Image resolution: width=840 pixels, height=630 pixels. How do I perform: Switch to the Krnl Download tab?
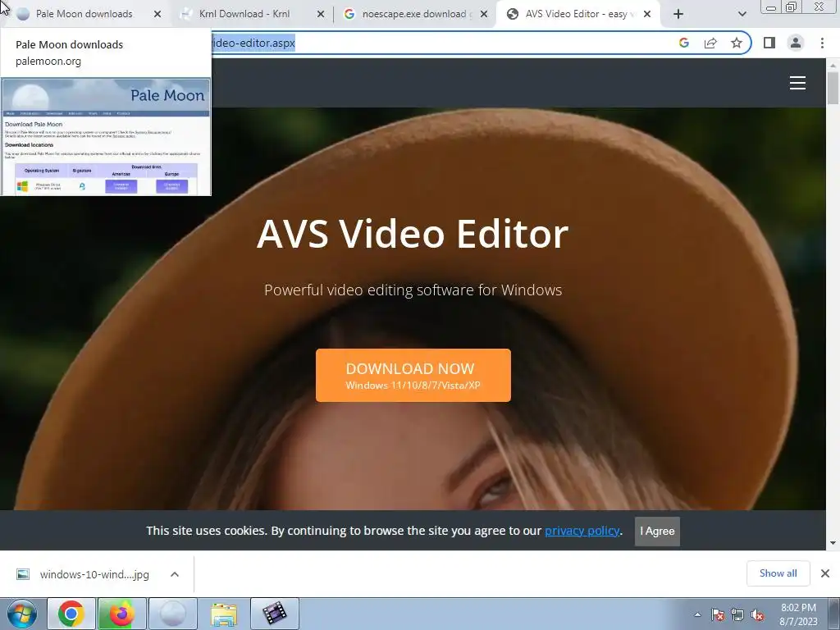click(x=244, y=14)
